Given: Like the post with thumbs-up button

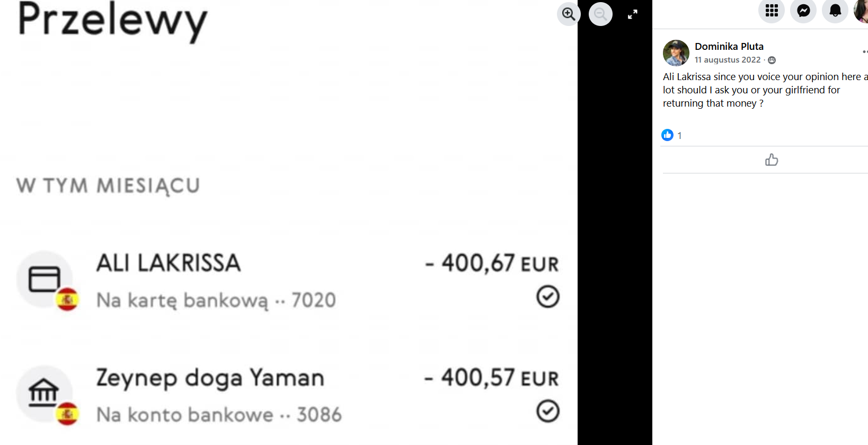Looking at the screenshot, I should coord(772,160).
